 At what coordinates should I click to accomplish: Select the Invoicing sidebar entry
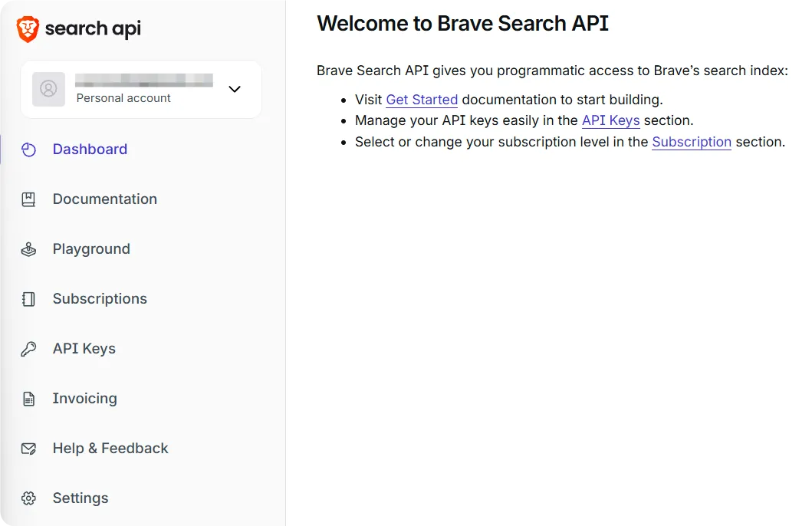click(x=84, y=398)
